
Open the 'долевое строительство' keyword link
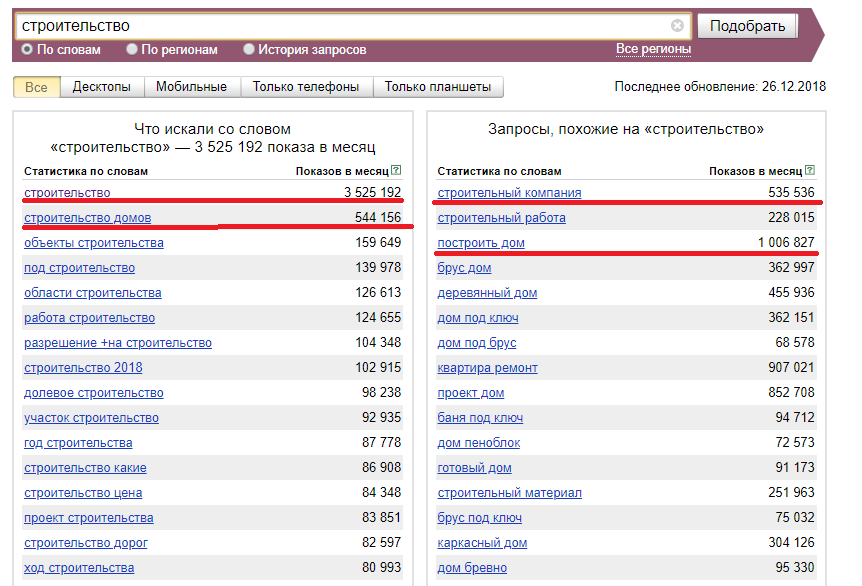(94, 393)
